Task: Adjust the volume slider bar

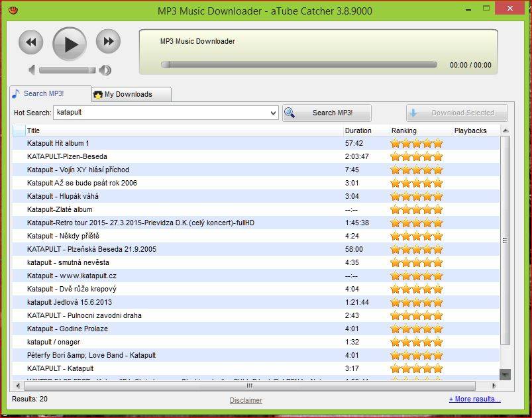Action: (x=67, y=70)
